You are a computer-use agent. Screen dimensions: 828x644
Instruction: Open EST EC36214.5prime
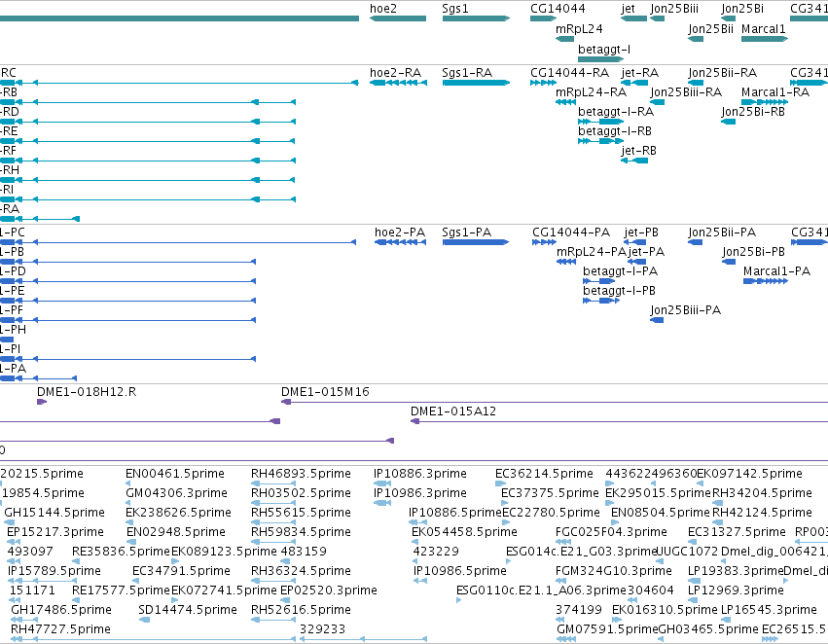coord(544,474)
